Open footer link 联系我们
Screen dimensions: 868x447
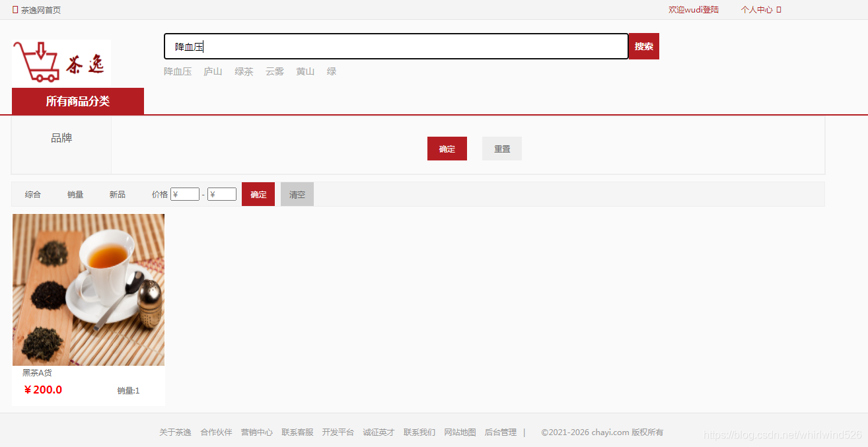(419, 432)
